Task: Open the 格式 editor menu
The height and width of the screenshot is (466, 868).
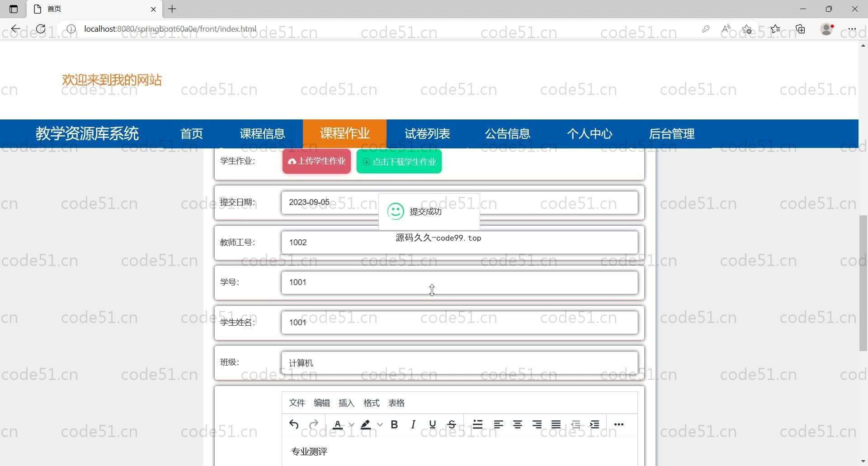Action: click(371, 403)
